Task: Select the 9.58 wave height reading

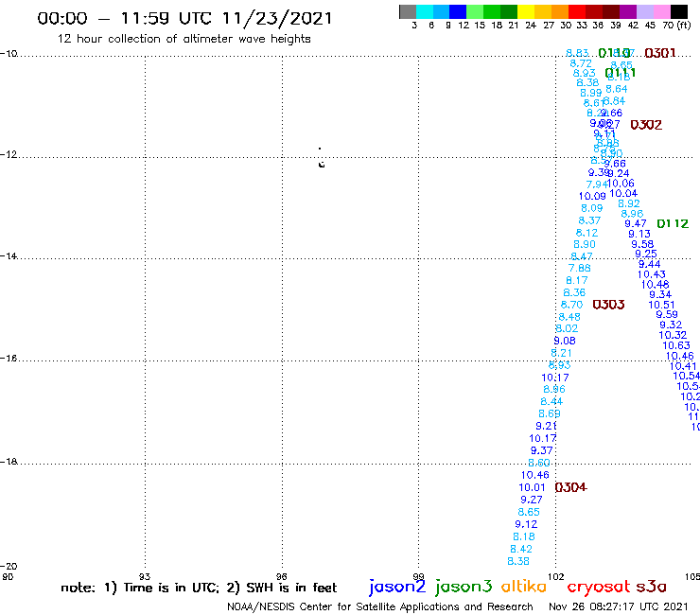Action: tap(642, 244)
